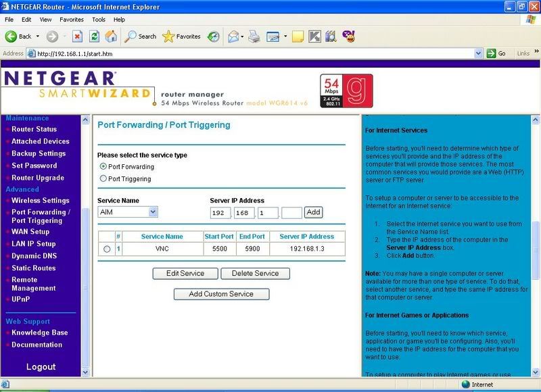The height and width of the screenshot is (392, 541).
Task: Expand the Links toolbar chevron
Action: [x=536, y=51]
